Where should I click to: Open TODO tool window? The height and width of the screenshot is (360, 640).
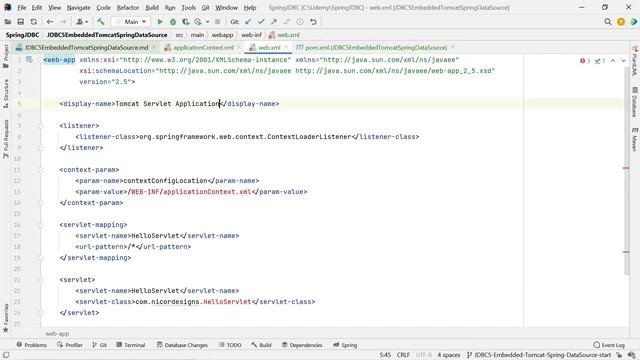coord(230,345)
